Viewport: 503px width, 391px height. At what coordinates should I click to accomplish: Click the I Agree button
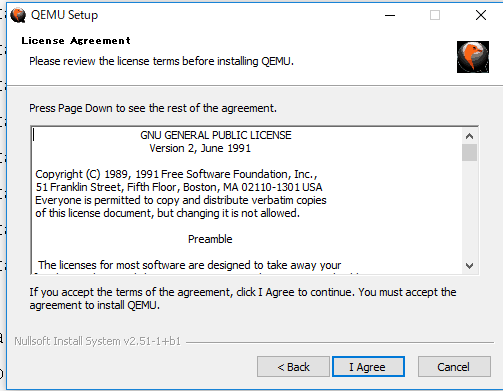[368, 367]
